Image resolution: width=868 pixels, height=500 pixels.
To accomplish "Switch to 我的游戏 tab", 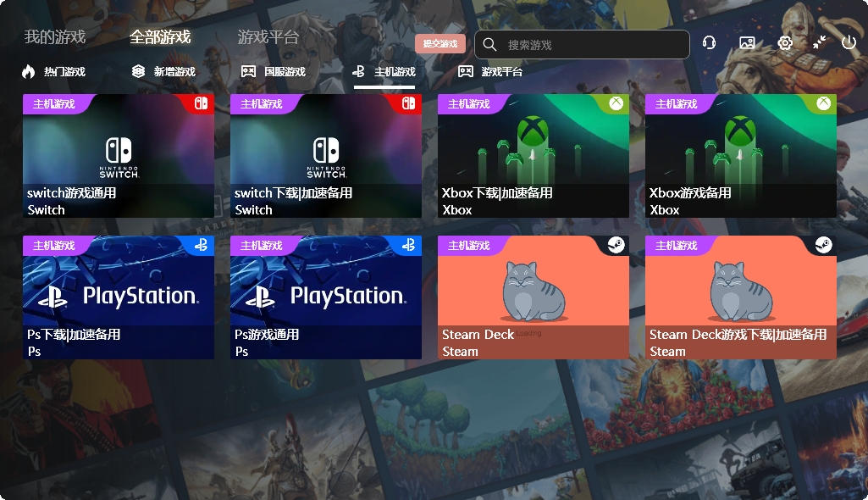I will coord(55,37).
